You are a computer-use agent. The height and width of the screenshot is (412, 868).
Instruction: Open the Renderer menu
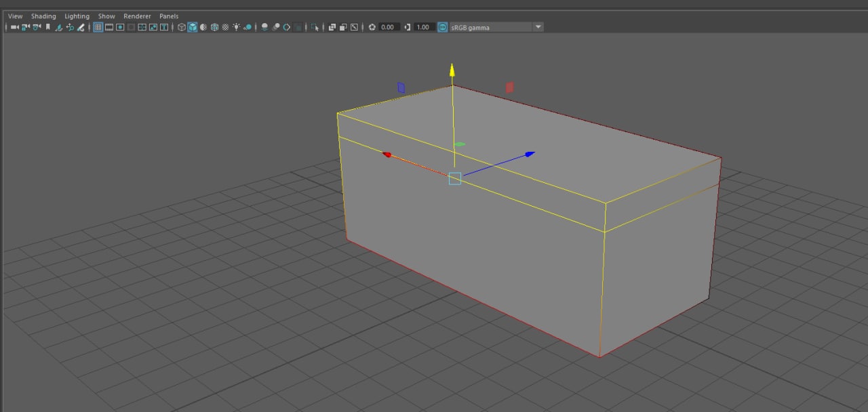[x=137, y=16]
